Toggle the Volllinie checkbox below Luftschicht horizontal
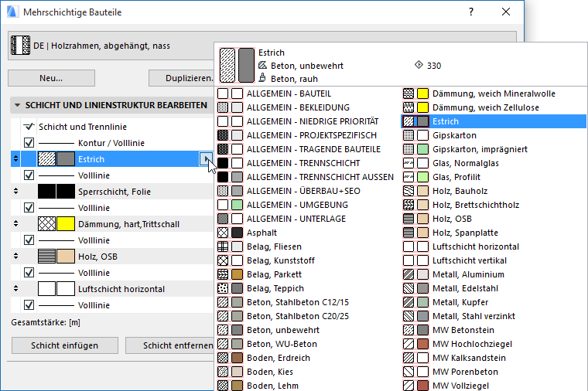Screen dimensions: 588x391 click(29, 305)
